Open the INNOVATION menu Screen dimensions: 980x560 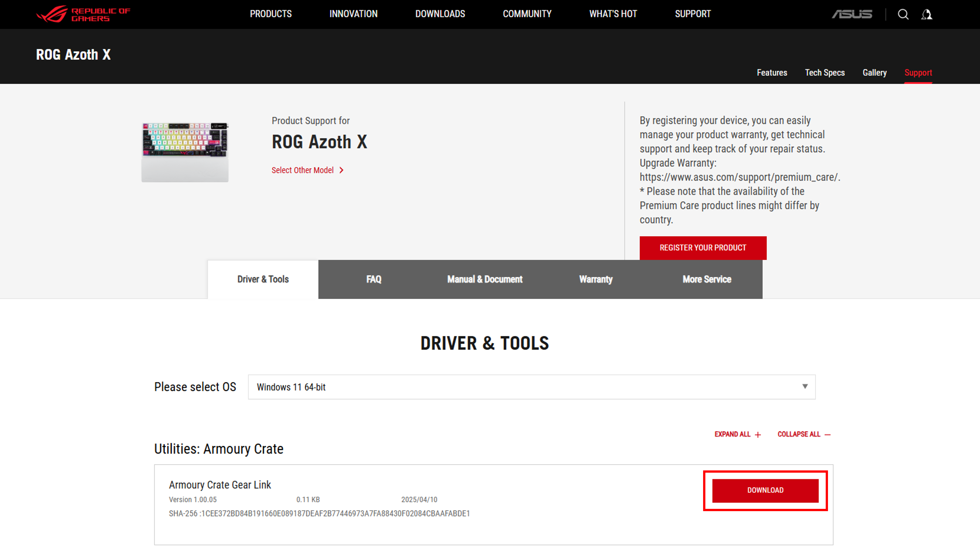(353, 14)
